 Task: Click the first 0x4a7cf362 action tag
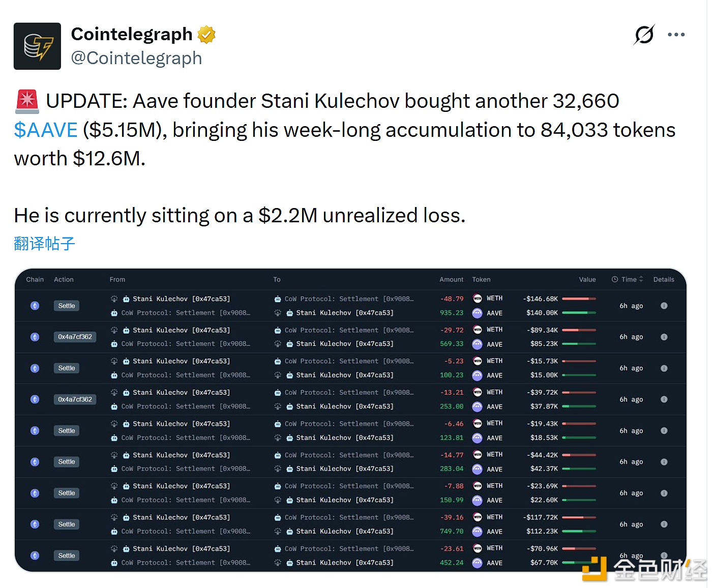(x=75, y=337)
